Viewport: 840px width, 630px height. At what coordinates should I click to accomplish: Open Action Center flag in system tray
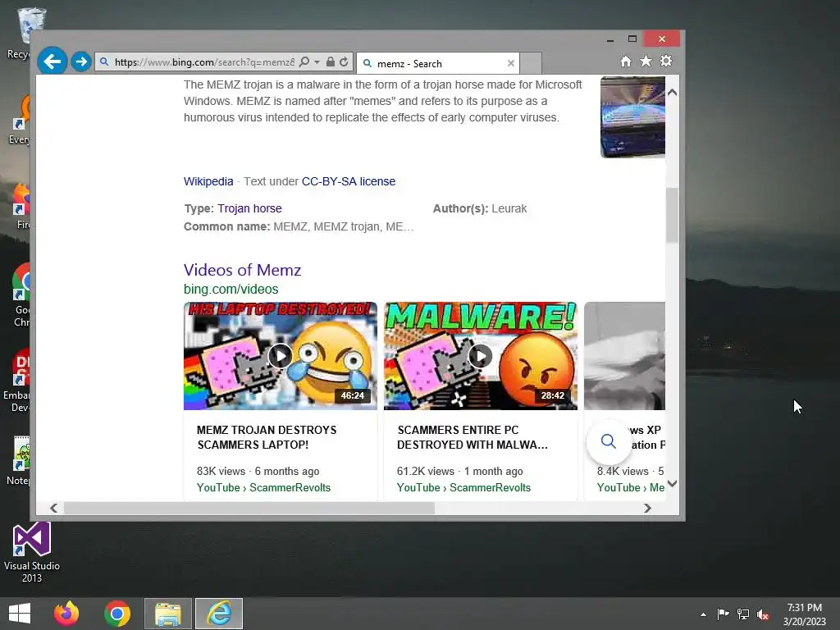tap(723, 614)
